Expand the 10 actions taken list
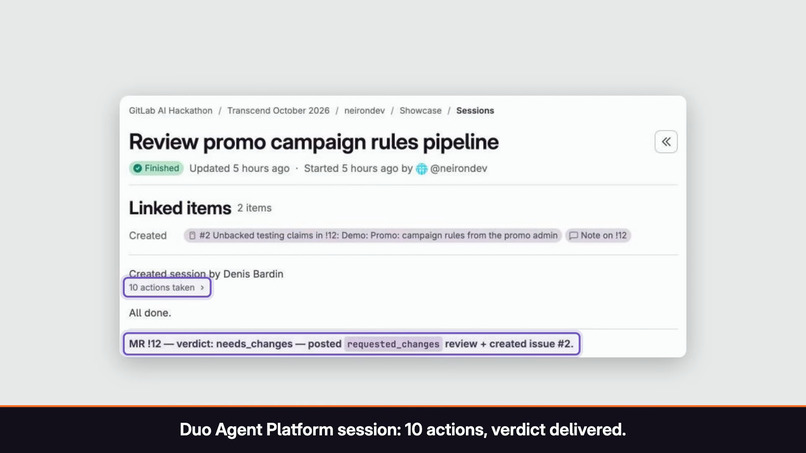806x453 pixels. [x=167, y=287]
